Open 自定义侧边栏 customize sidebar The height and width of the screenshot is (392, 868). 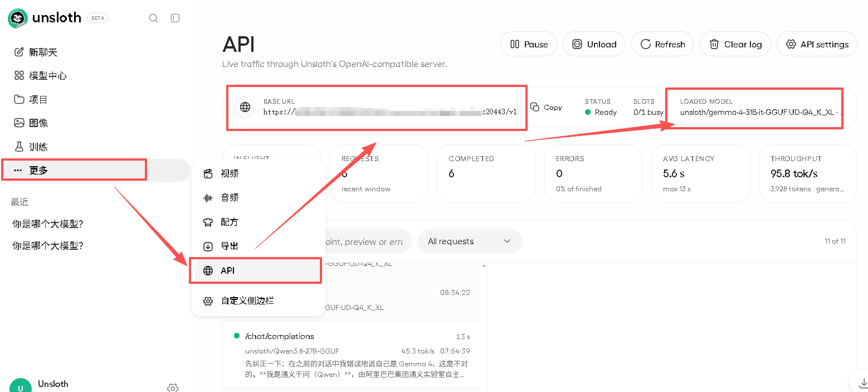click(x=258, y=301)
